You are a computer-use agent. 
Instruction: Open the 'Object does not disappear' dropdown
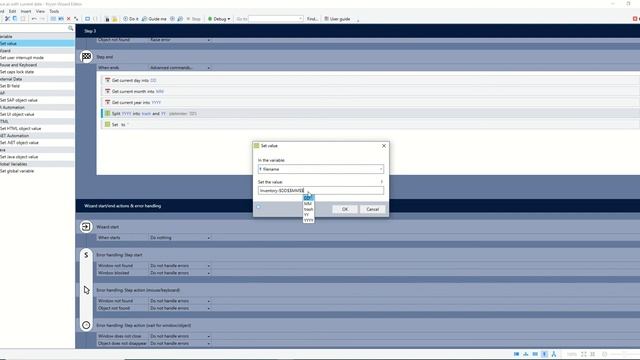pyautogui.click(x=180, y=344)
